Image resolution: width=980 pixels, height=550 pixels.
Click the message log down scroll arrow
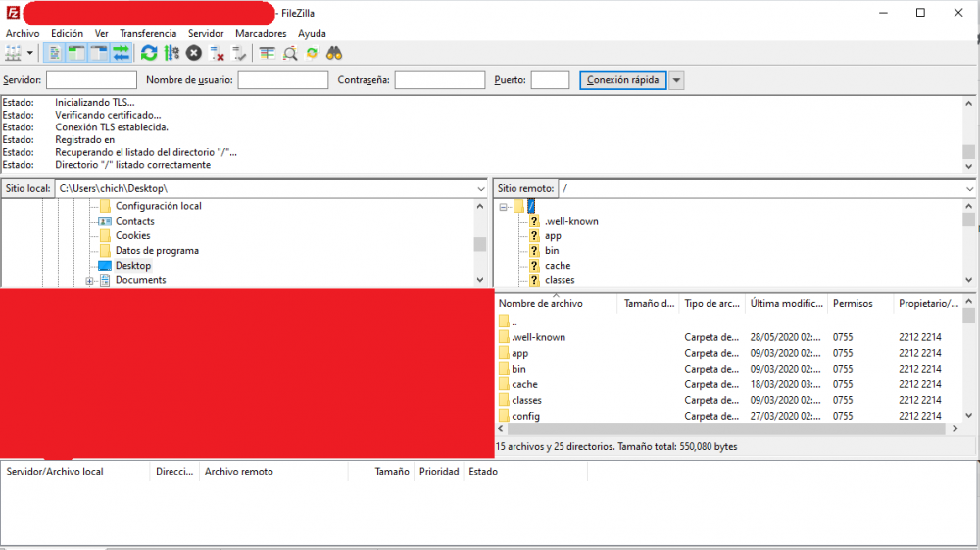(x=969, y=166)
